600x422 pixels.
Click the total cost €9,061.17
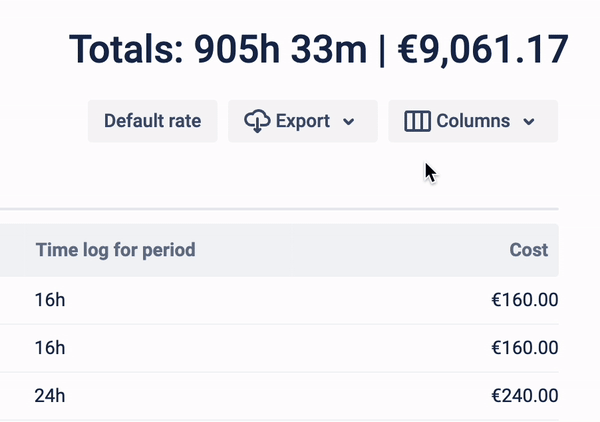coord(486,48)
